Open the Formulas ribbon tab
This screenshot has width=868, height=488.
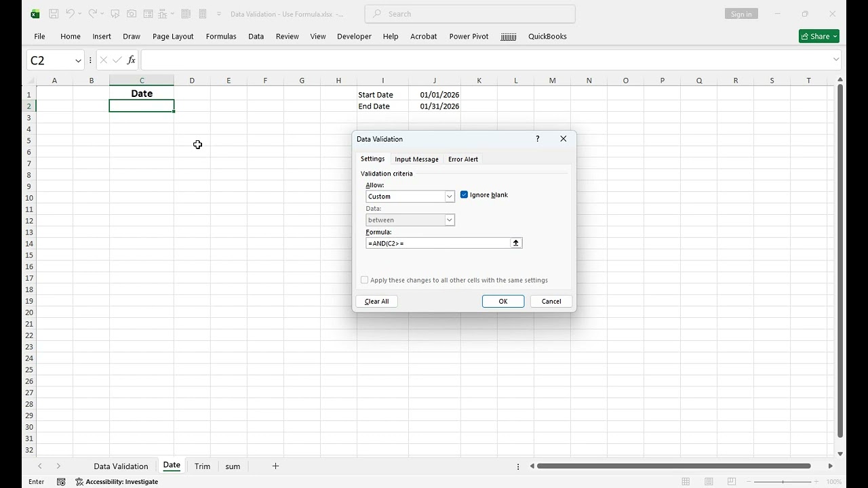221,37
